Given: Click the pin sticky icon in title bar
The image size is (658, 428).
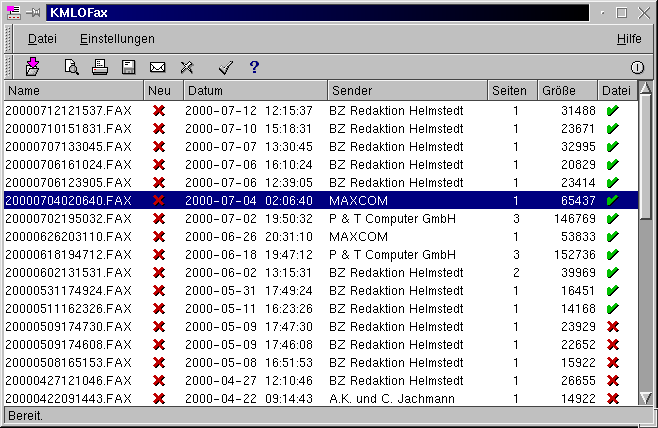Looking at the screenshot, I should (x=33, y=13).
